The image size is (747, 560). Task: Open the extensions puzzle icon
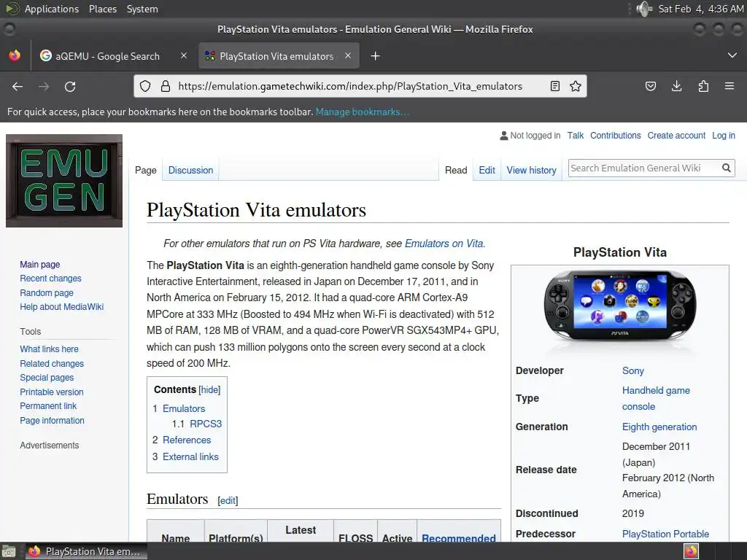[703, 86]
